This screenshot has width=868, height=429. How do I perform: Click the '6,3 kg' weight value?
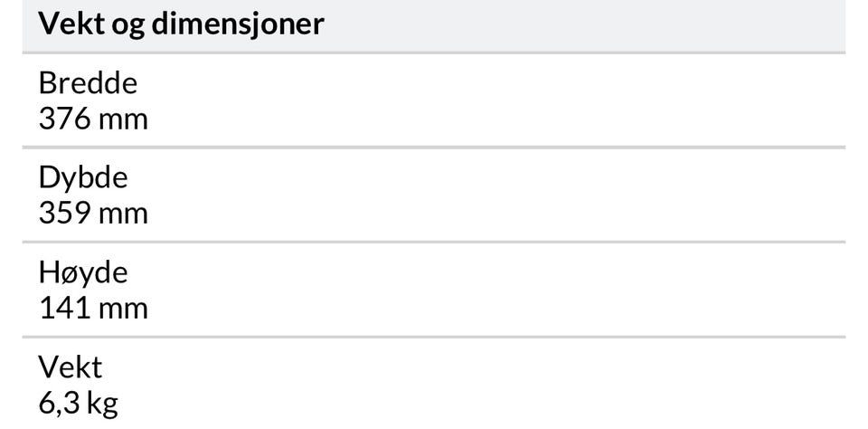78,403
